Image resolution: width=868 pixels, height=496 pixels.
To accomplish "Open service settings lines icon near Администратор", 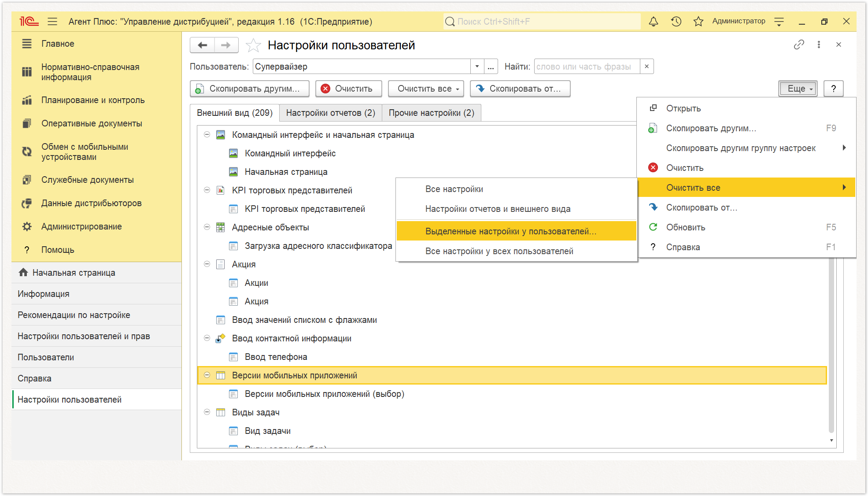I will pyautogui.click(x=779, y=22).
